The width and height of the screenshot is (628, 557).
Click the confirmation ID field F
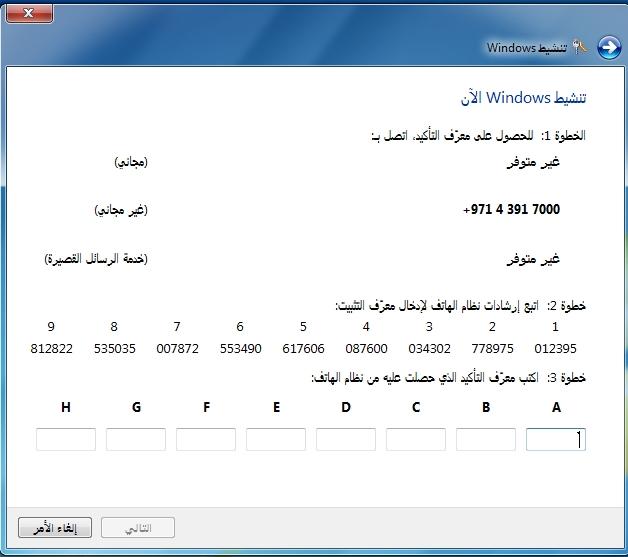pos(206,439)
